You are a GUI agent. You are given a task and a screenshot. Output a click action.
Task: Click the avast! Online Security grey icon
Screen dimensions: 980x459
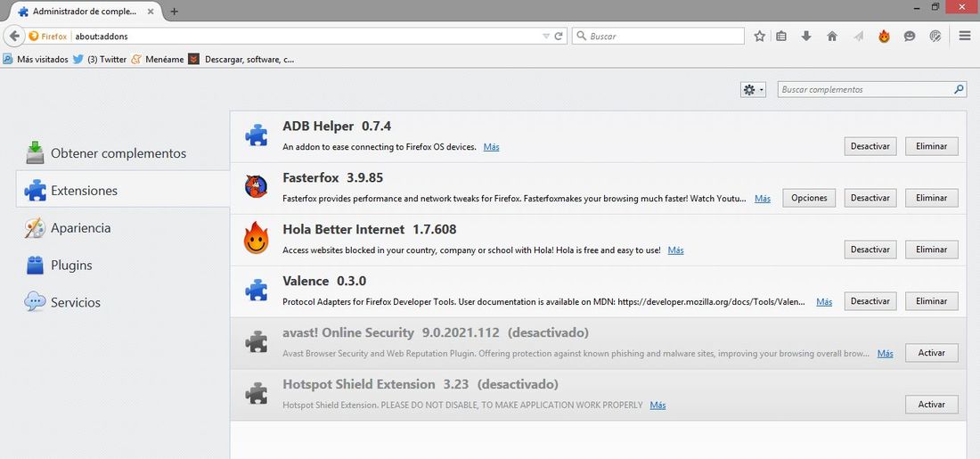(257, 342)
